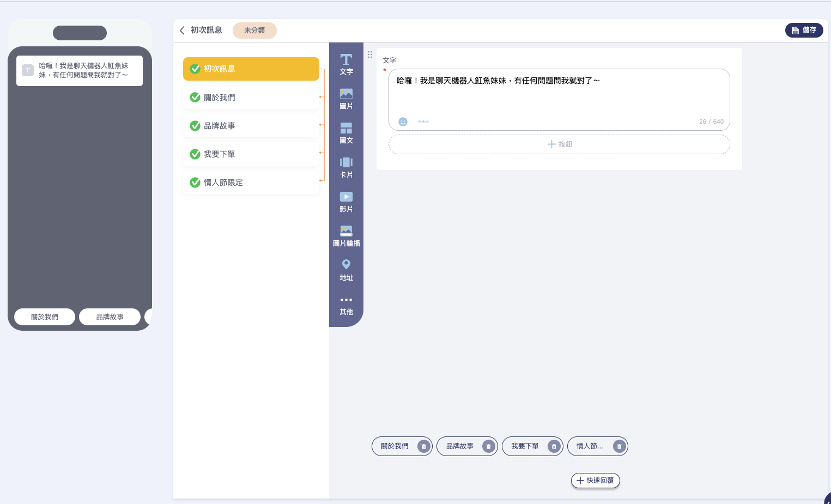Image resolution: width=831 pixels, height=504 pixels.
Task: Go back using the left chevron
Action: tap(182, 31)
